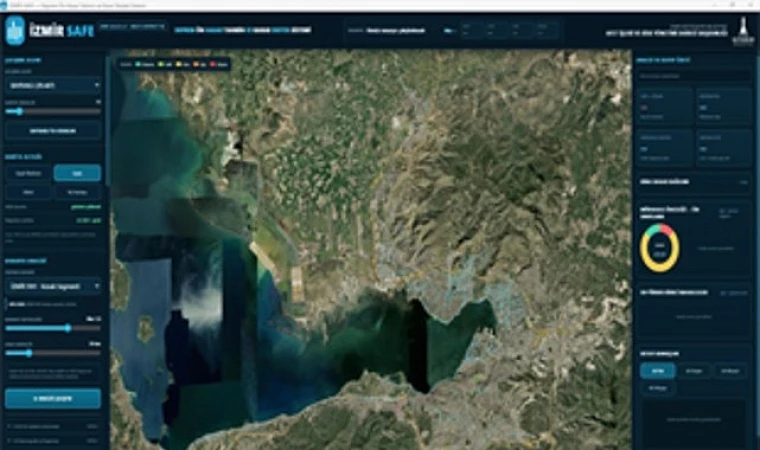760x450 pixels.
Task: Select the highlighted blue map layer button
Action: click(x=78, y=173)
